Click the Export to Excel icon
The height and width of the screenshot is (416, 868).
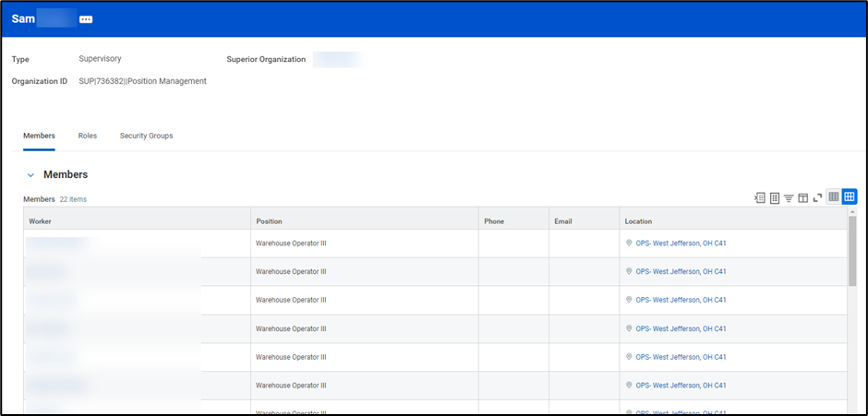760,197
